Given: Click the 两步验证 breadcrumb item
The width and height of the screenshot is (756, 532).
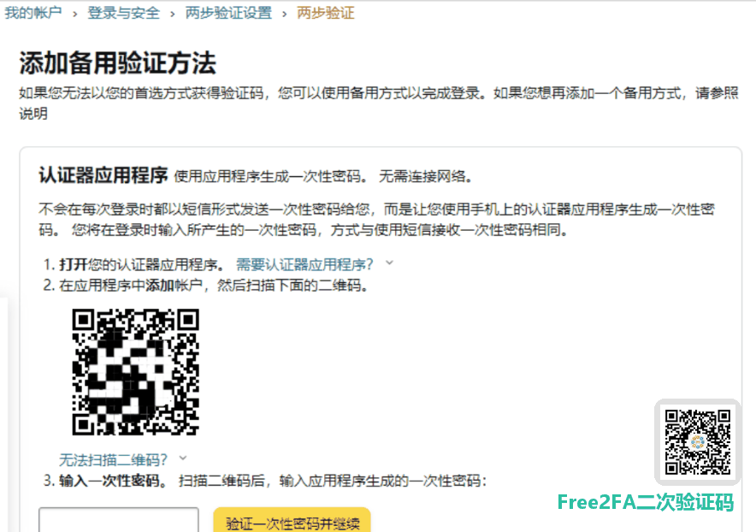Looking at the screenshot, I should click(x=326, y=13).
